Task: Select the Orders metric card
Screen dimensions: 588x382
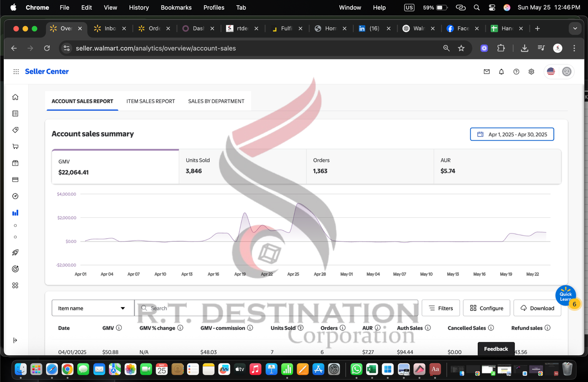Action: point(370,167)
